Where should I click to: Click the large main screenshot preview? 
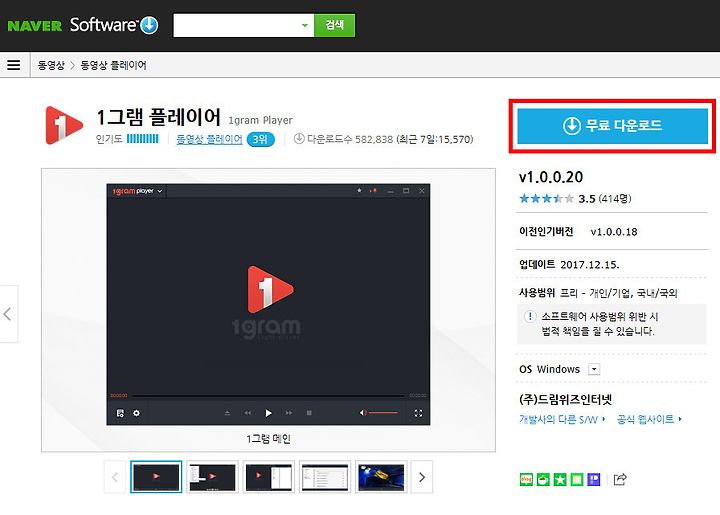(268, 304)
